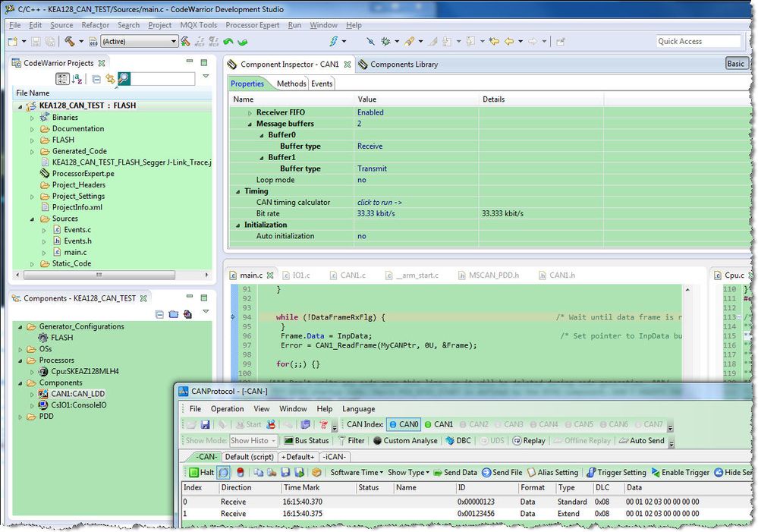This screenshot has width=758, height=532.
Task: Expand the OSs folder in Components panel
Action: (x=20, y=349)
